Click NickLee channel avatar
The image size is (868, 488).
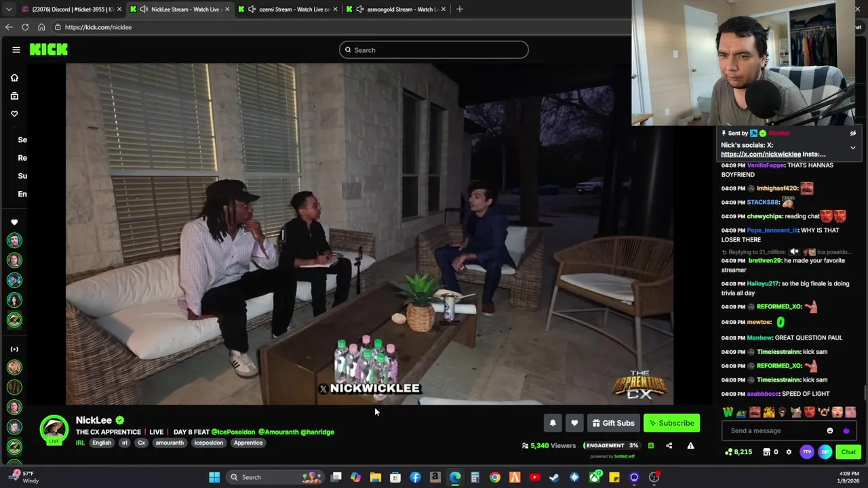click(54, 430)
